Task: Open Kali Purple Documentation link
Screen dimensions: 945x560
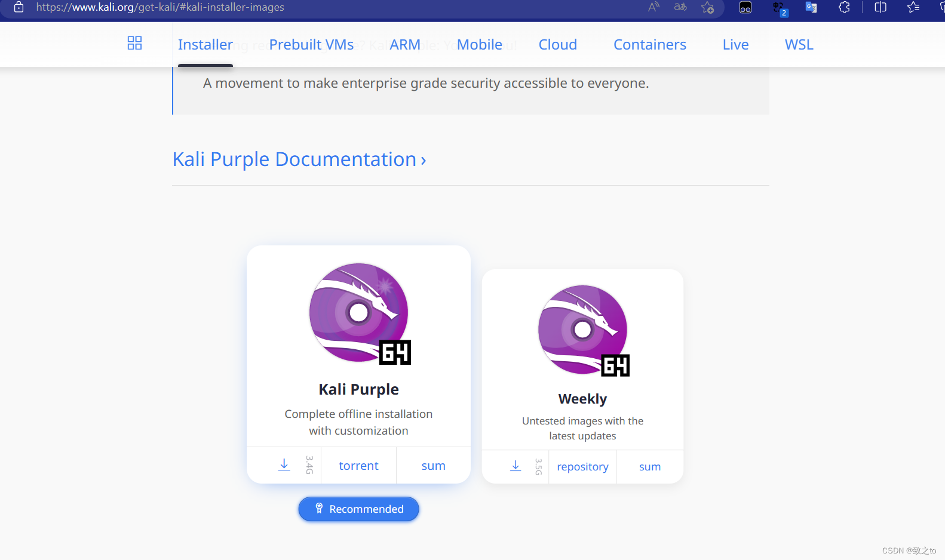Action: coord(299,159)
